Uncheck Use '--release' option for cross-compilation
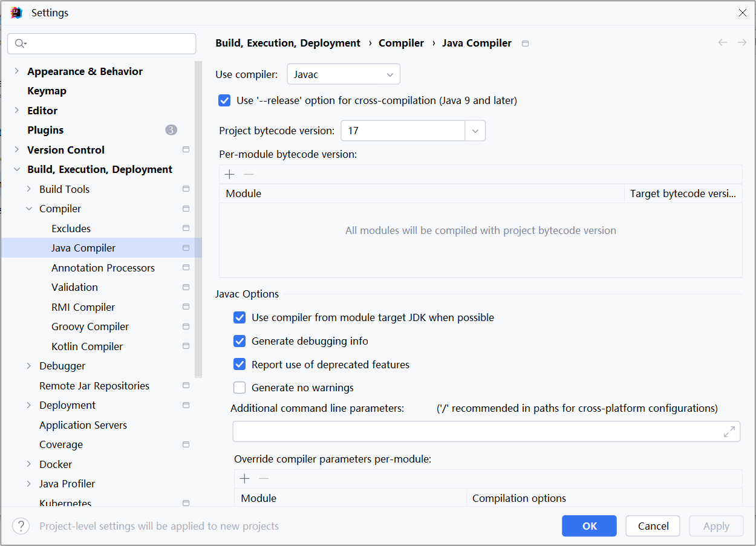Screen dimensions: 756x546 coord(224,100)
